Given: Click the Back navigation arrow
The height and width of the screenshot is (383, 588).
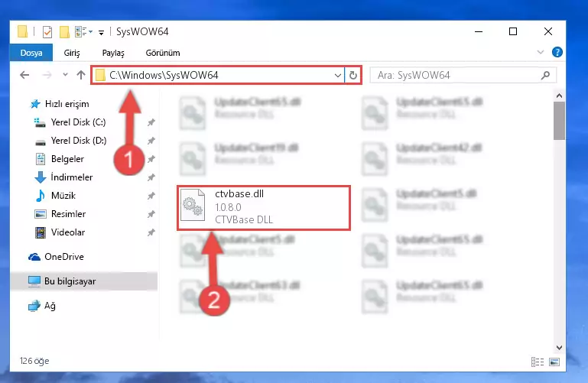Looking at the screenshot, I should click(x=24, y=75).
